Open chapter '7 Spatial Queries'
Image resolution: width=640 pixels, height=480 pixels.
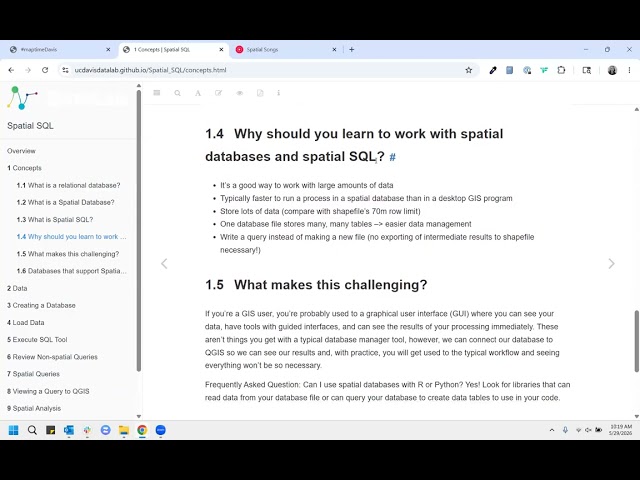pyautogui.click(x=33, y=374)
